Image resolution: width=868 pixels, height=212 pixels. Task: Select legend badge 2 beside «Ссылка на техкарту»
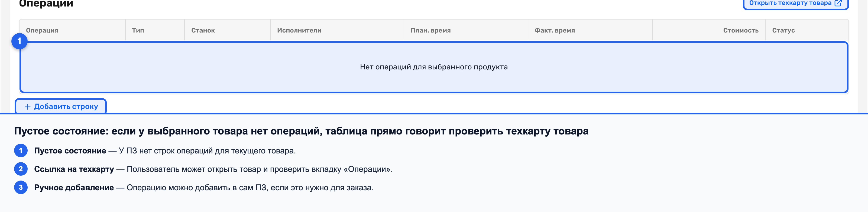coord(21,169)
